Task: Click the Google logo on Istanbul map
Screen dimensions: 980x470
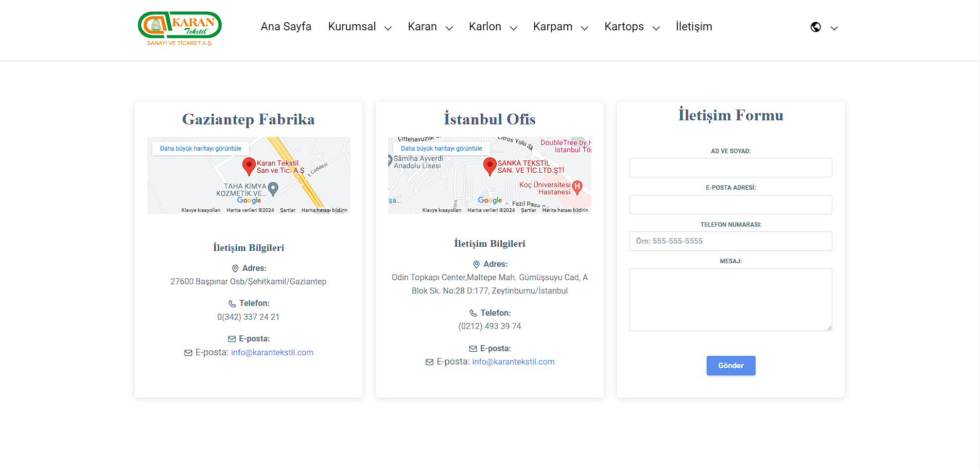Action: pos(490,201)
